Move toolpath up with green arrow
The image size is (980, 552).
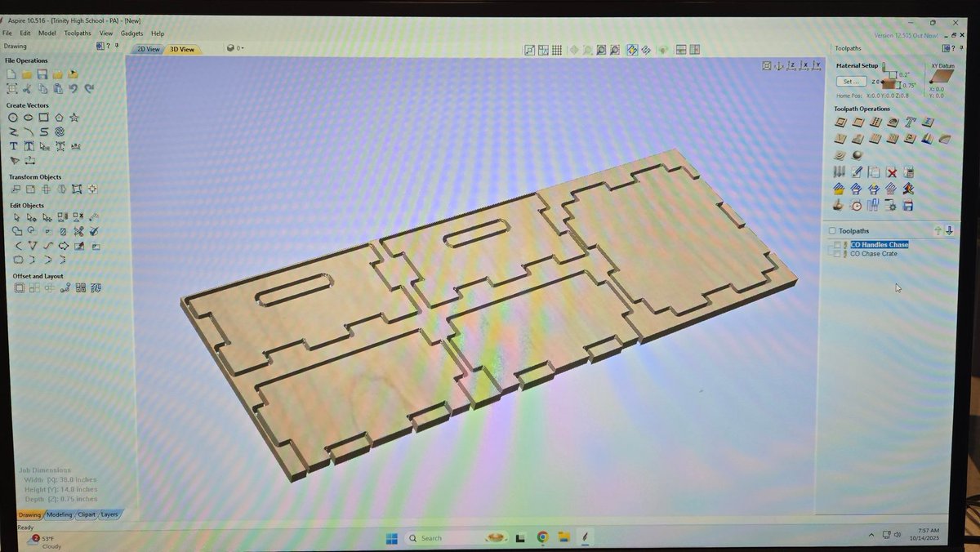938,231
